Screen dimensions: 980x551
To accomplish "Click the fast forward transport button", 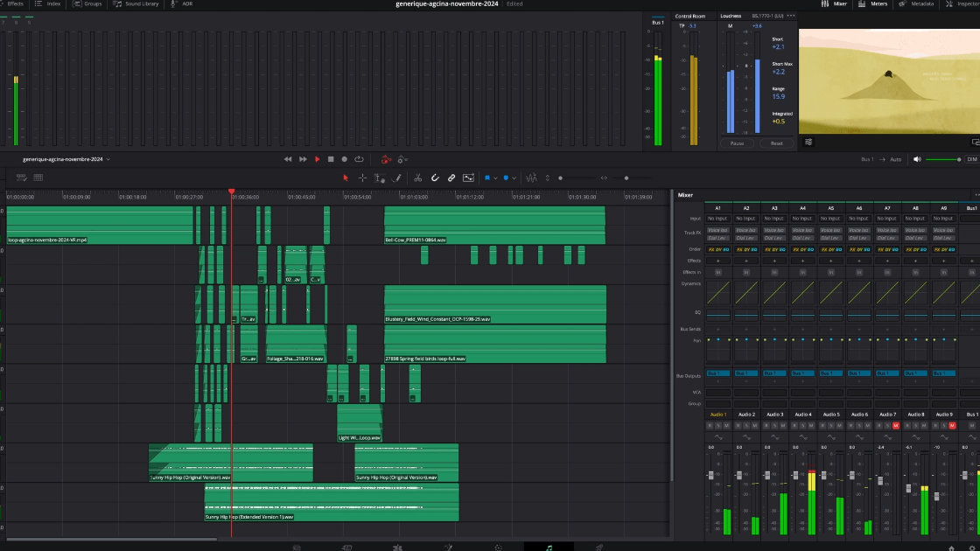I will pos(303,159).
